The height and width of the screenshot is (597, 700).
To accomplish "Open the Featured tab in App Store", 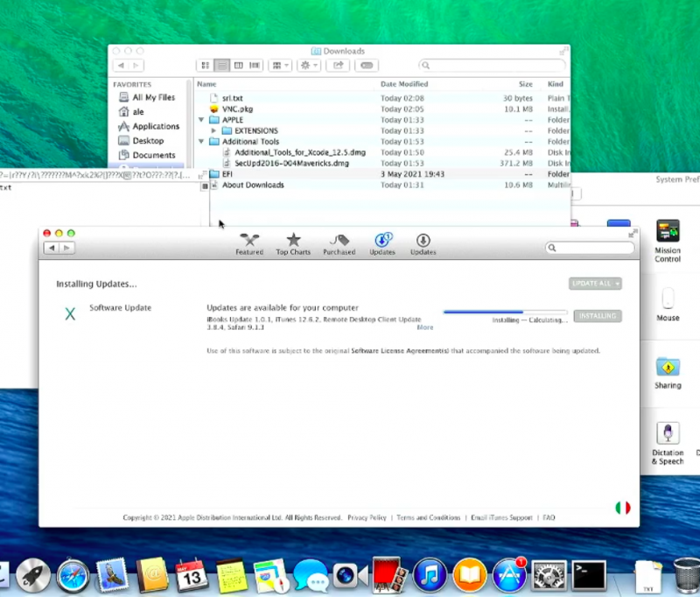I will tap(248, 244).
